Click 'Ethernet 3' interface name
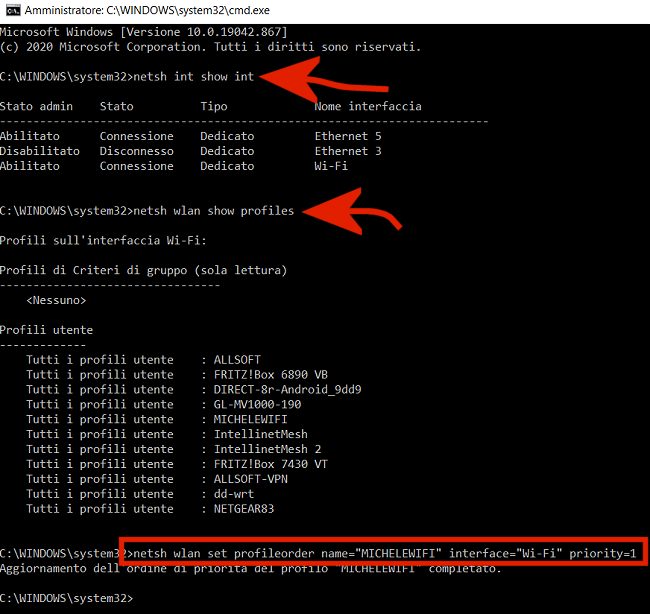Screen dimensions: 650x614 (348, 151)
